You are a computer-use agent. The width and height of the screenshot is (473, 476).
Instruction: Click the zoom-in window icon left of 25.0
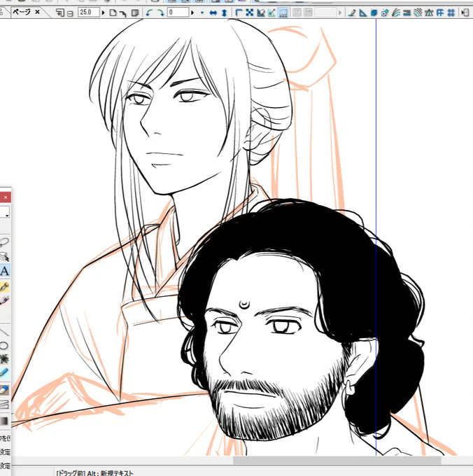pyautogui.click(x=60, y=13)
